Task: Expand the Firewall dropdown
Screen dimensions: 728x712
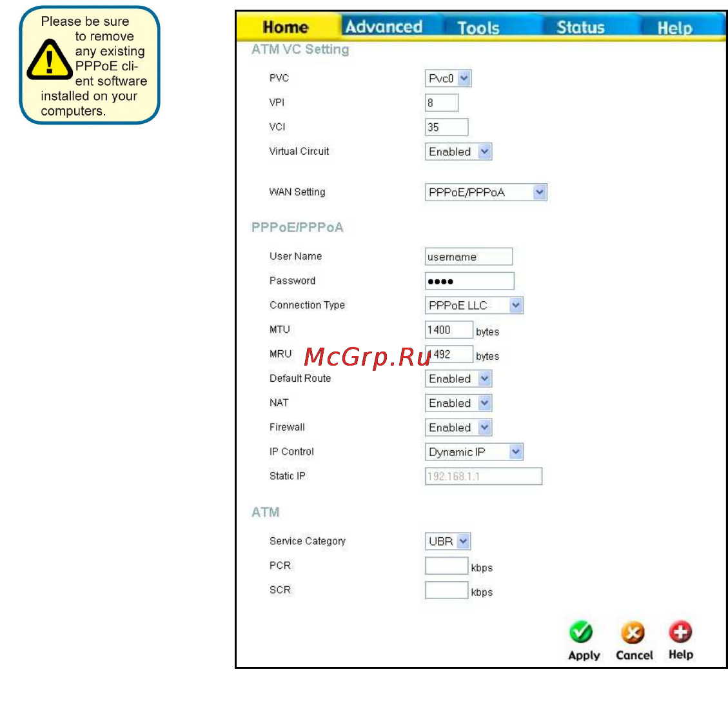Action: 458,428
